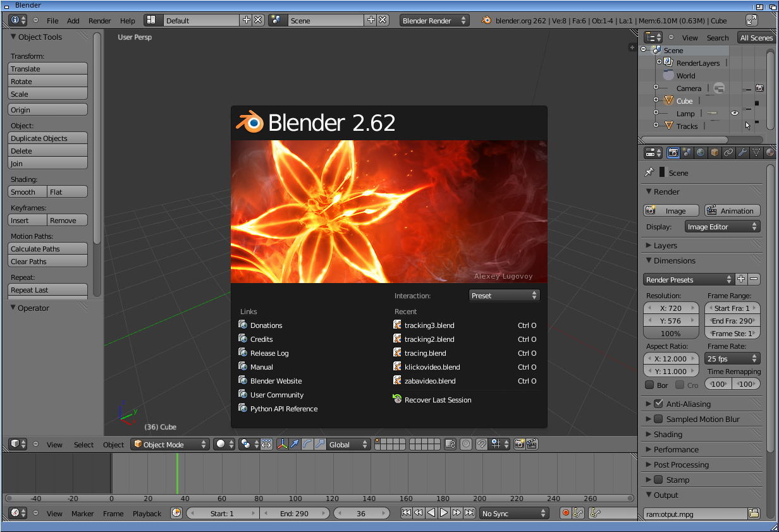Open the Modifiers wrench properties icon

click(x=742, y=153)
